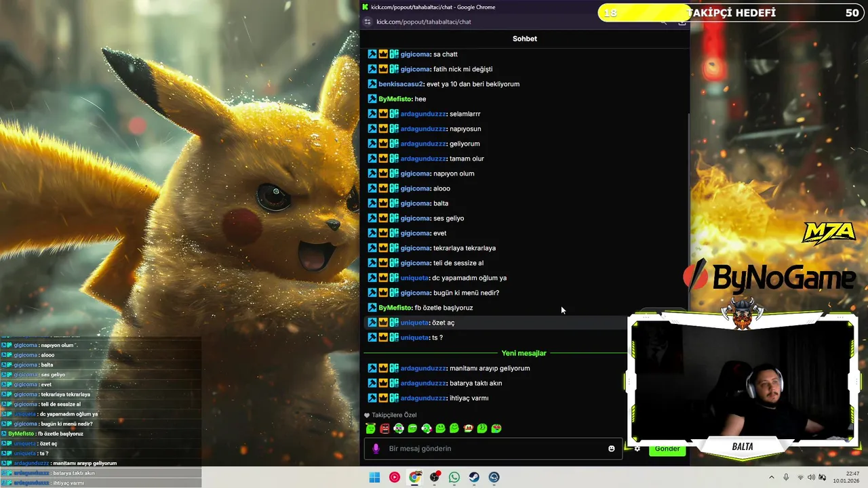Click ByMefisto username on 'hee' message
Screen dimensions: 868x488
point(395,99)
